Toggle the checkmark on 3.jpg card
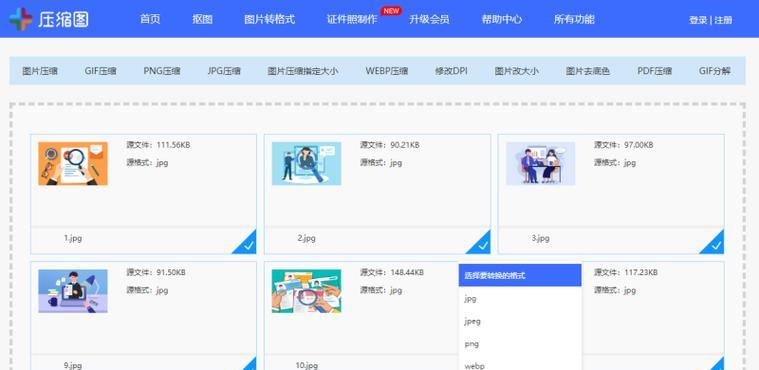759x370 pixels. 714,244
